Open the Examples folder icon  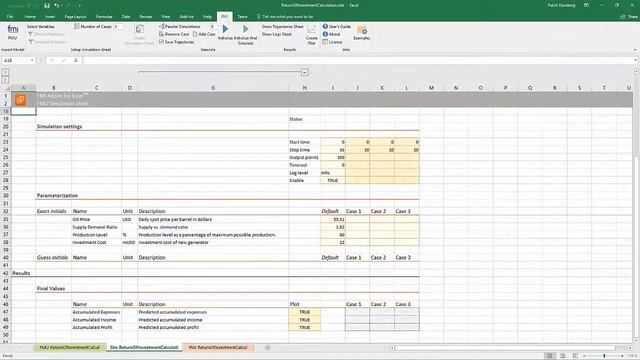[362, 30]
